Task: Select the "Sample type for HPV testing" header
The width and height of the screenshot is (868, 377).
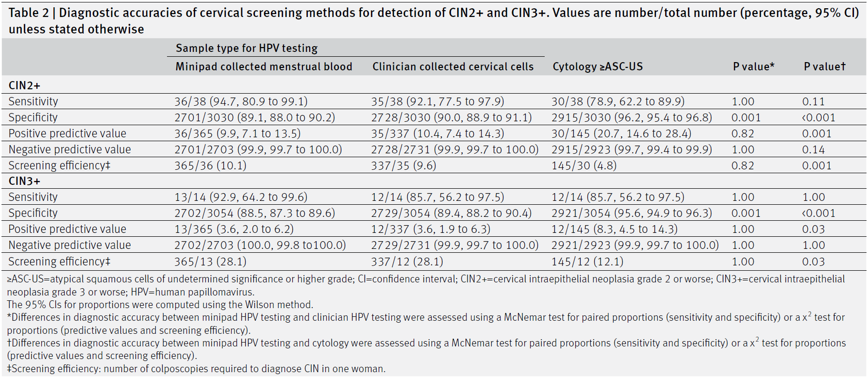Action: [247, 48]
